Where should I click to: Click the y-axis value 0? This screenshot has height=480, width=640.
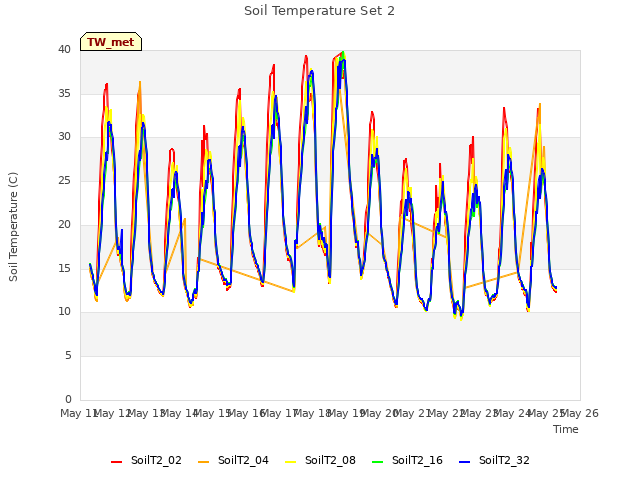[x=68, y=399]
